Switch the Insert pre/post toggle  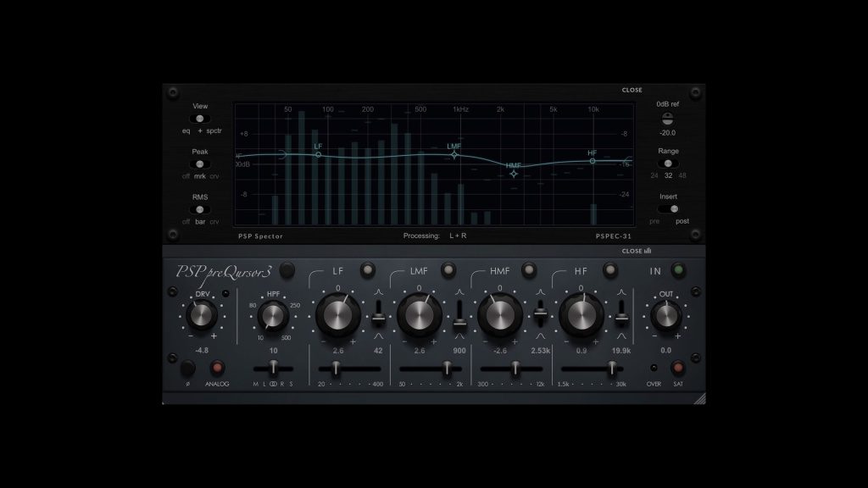click(669, 208)
